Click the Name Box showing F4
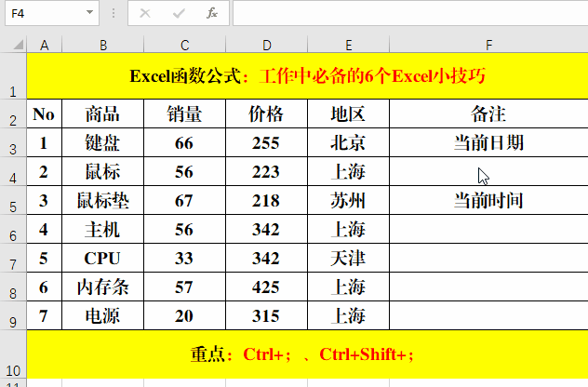This screenshot has height=387, width=588. click(52, 13)
